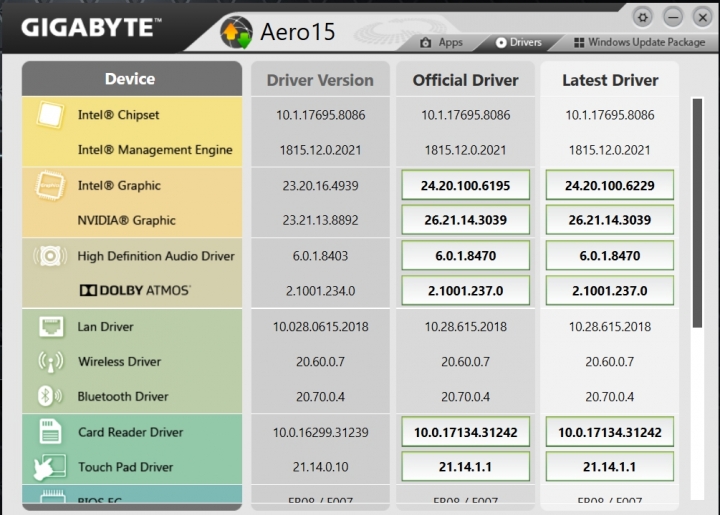This screenshot has height=515, width=720.
Task: Click the audio speaker icon
Action: [50, 257]
